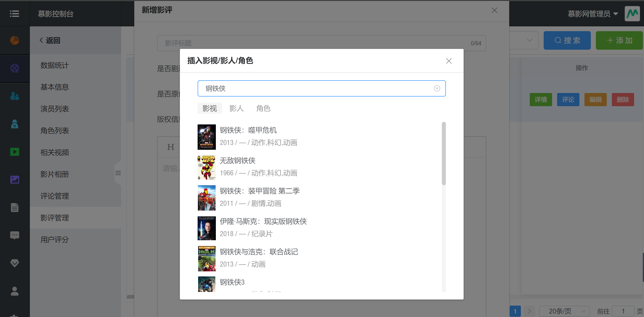Choose the result titled 钢铁侠3
The height and width of the screenshot is (317, 644).
pyautogui.click(x=232, y=282)
